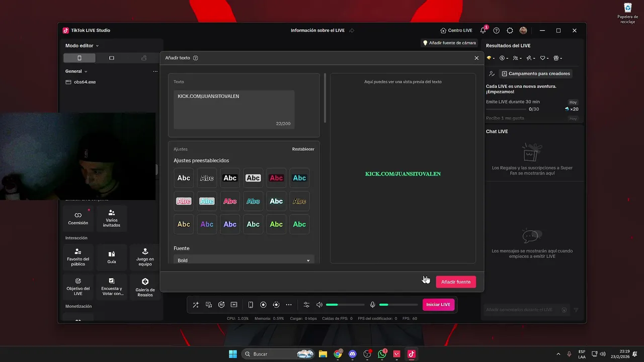Open Centro LIVE

tap(456, 30)
